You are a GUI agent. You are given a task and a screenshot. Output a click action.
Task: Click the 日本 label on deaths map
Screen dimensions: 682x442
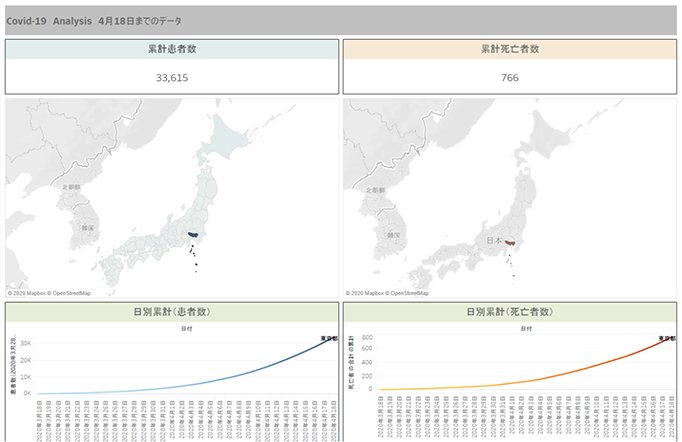[494, 241]
